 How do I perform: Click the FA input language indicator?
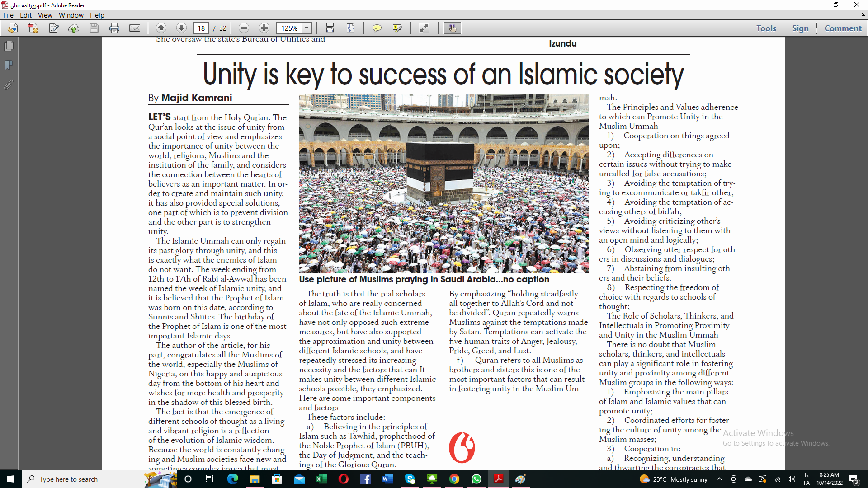point(807,479)
